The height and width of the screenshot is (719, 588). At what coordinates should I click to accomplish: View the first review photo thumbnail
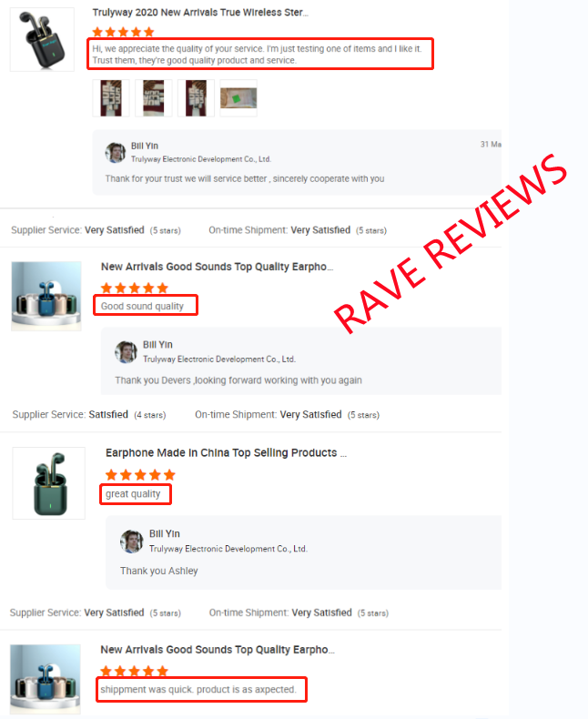click(x=111, y=98)
